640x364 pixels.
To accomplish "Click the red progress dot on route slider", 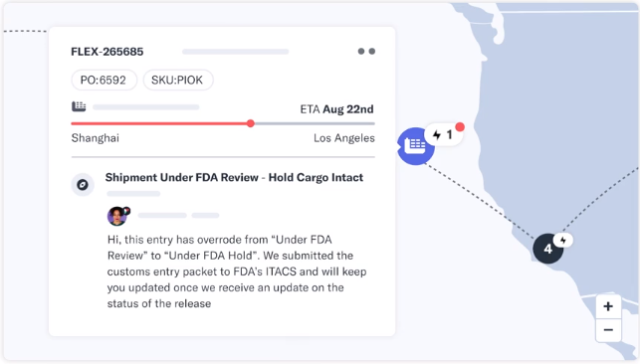I will tap(251, 123).
